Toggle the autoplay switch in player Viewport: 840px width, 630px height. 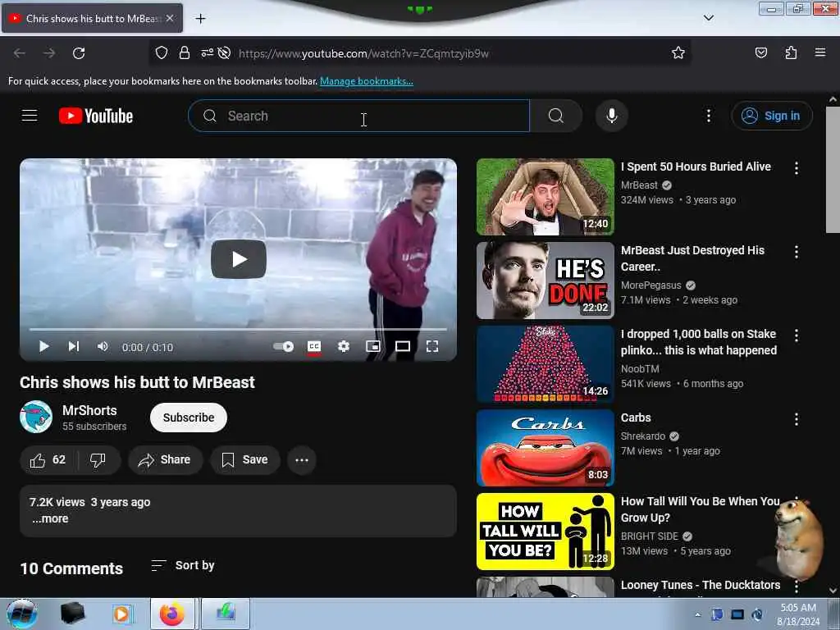coord(283,347)
